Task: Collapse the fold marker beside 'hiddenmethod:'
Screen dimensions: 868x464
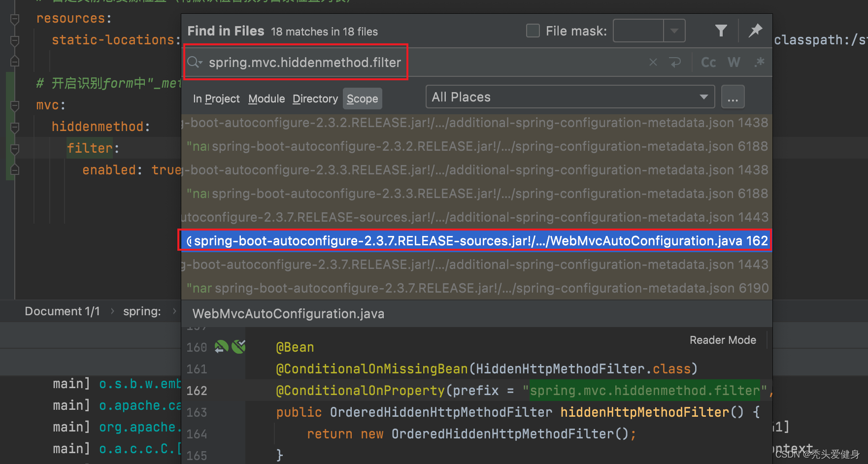Action: click(15, 127)
